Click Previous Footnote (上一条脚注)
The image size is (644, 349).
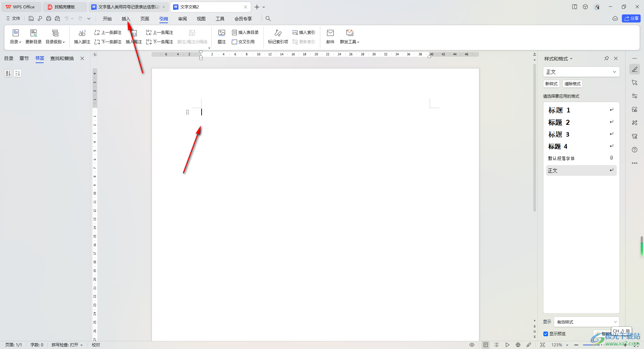pyautogui.click(x=108, y=33)
